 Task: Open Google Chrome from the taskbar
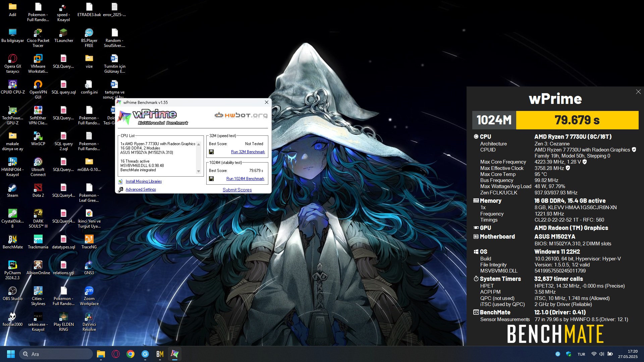(x=130, y=354)
